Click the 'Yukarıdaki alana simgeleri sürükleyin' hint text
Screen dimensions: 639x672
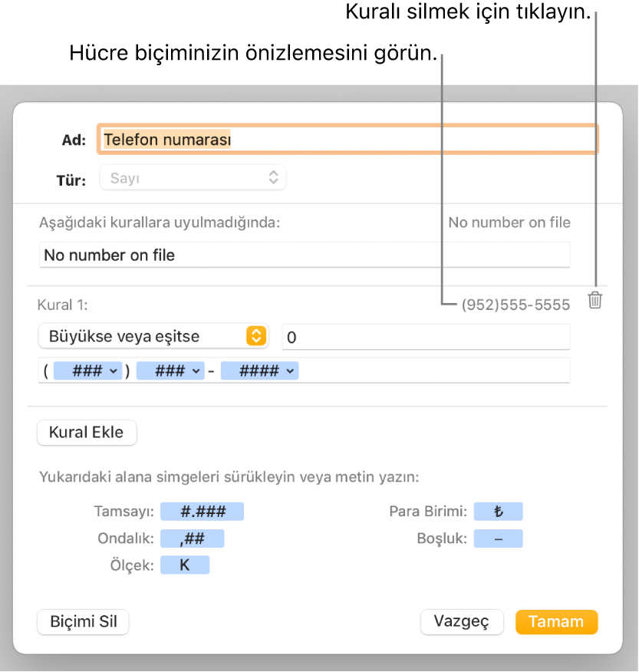(x=229, y=476)
